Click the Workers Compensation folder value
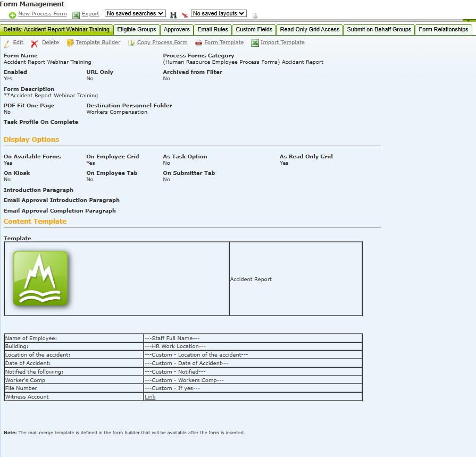Viewport: 476px width, 457px height. tap(117, 112)
